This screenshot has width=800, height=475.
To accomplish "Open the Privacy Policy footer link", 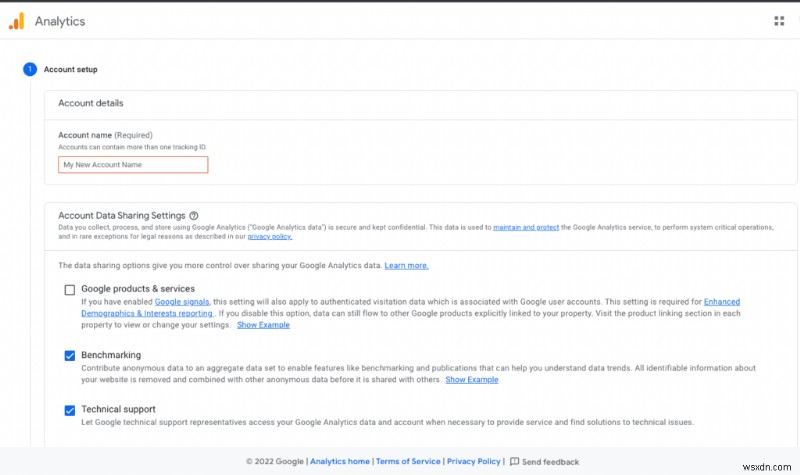I will click(473, 461).
